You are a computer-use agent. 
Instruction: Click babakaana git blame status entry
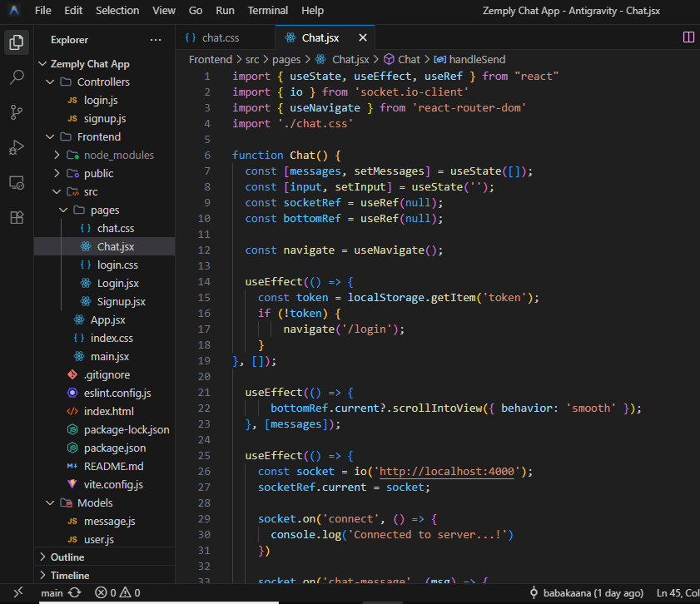[586, 593]
